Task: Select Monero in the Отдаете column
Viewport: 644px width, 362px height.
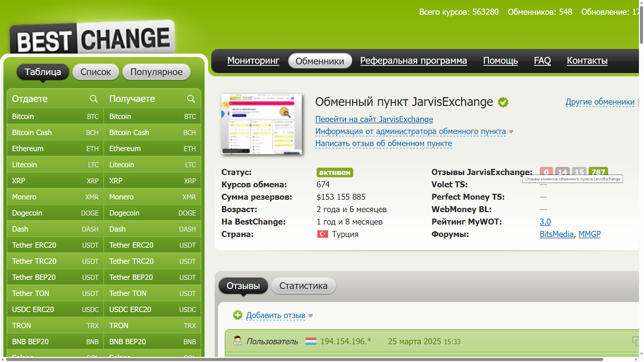Action: point(55,197)
